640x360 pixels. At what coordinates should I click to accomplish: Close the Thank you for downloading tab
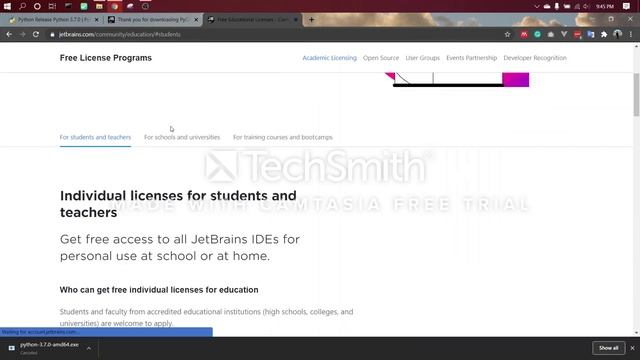pyautogui.click(x=196, y=20)
